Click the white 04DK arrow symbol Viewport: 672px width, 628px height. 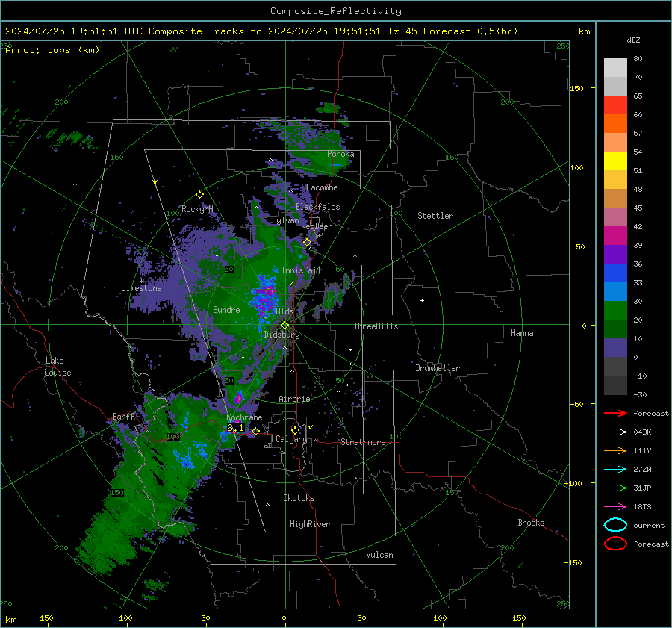click(615, 432)
